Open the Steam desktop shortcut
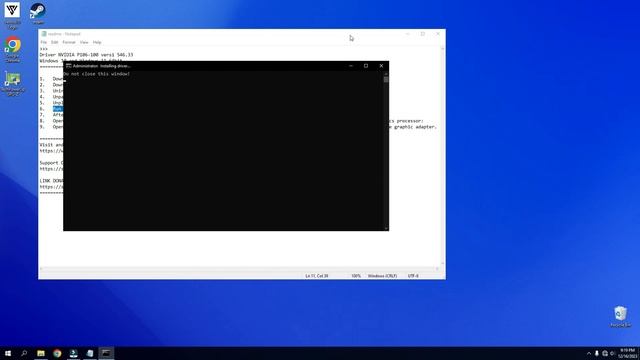Viewport: 640px width, 360px height. (x=38, y=12)
